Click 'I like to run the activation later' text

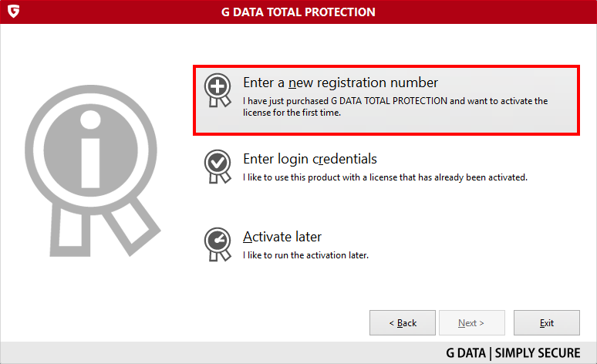[x=305, y=255]
